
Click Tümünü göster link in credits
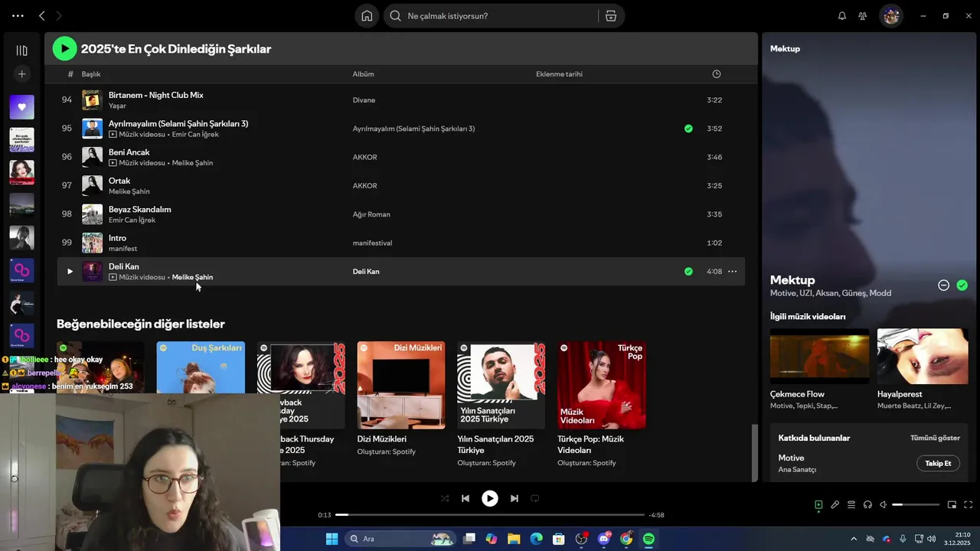[x=935, y=439]
